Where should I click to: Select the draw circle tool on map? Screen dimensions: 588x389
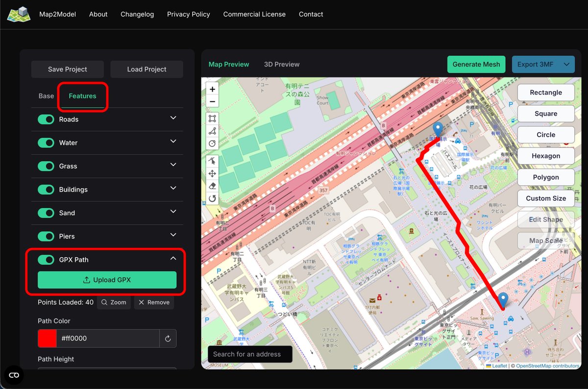pos(212,144)
